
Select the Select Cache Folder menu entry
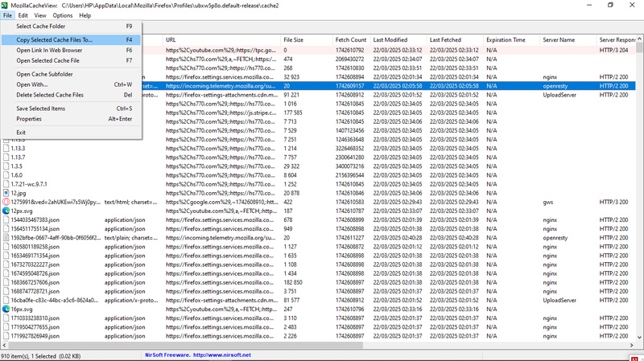(x=41, y=27)
